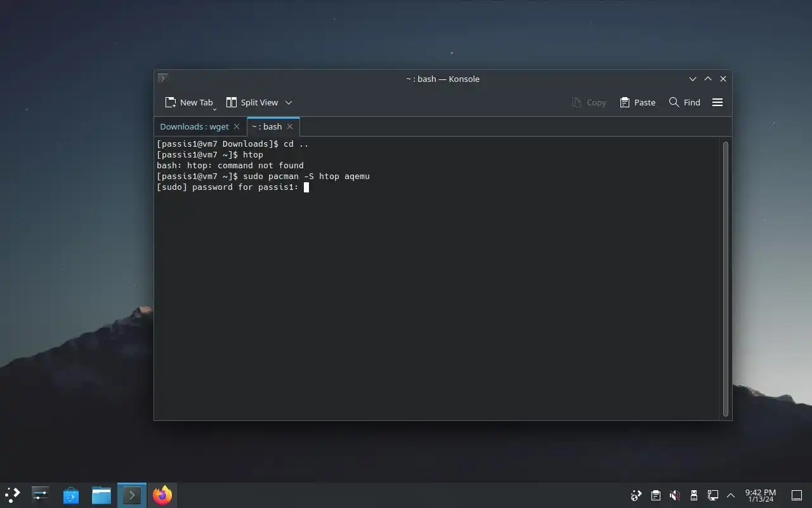Open the New Tab profile dropdown arrow
The image size is (812, 508).
tap(214, 109)
